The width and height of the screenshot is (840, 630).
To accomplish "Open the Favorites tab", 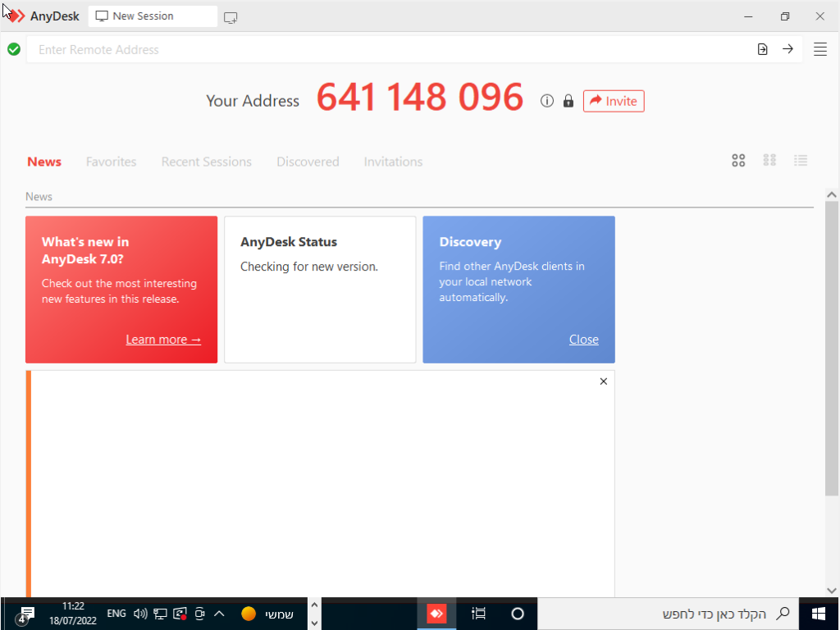I will 111,162.
